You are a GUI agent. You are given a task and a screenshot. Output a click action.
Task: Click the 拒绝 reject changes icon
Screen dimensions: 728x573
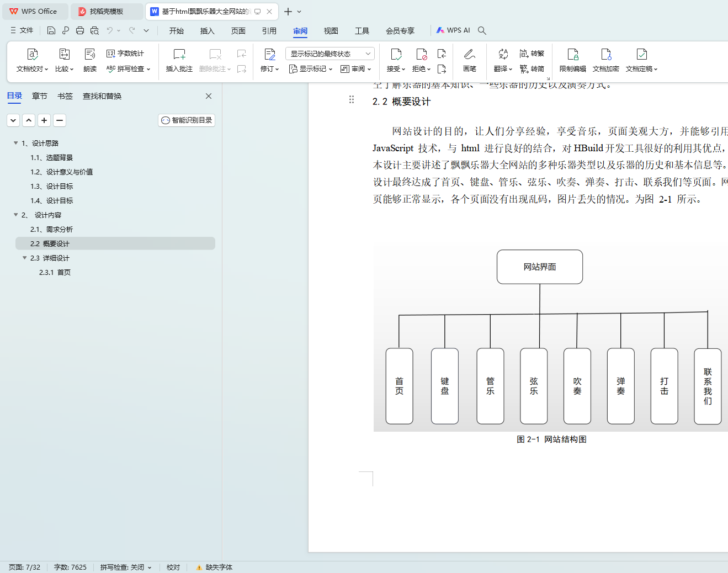pyautogui.click(x=421, y=54)
